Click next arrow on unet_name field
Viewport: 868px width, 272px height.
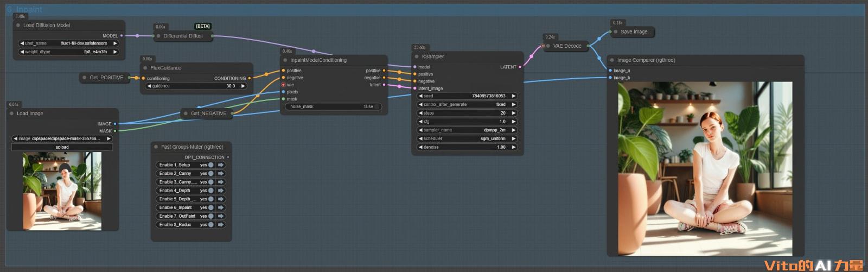tap(115, 43)
